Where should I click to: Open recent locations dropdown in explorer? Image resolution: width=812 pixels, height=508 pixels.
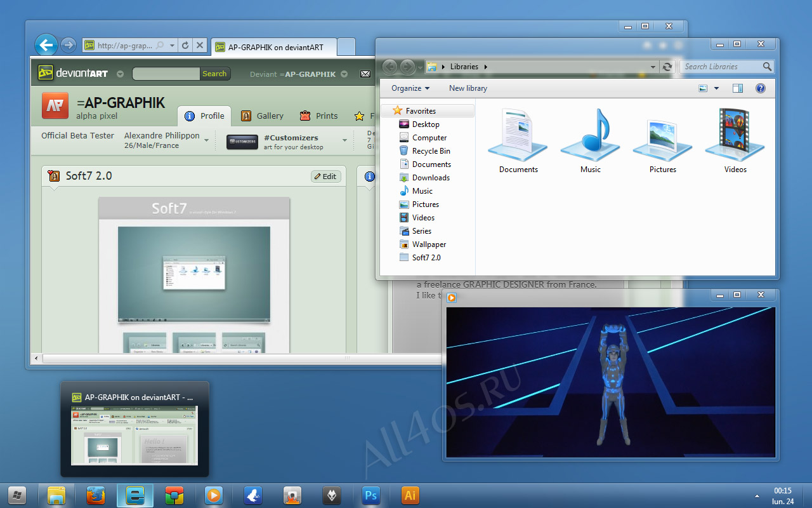(420, 67)
